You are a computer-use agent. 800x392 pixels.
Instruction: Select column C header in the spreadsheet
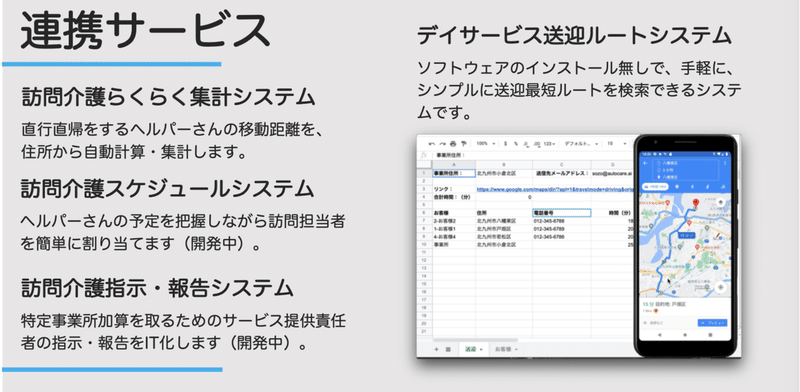click(562, 164)
